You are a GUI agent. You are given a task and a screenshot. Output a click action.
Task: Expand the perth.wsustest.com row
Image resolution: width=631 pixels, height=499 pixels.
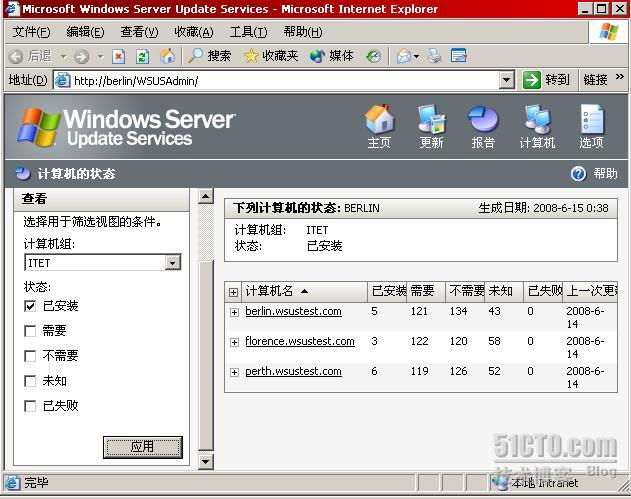pyautogui.click(x=234, y=372)
